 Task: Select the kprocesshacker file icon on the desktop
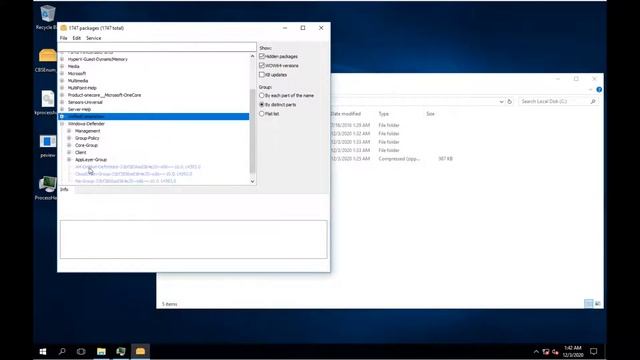click(x=48, y=99)
